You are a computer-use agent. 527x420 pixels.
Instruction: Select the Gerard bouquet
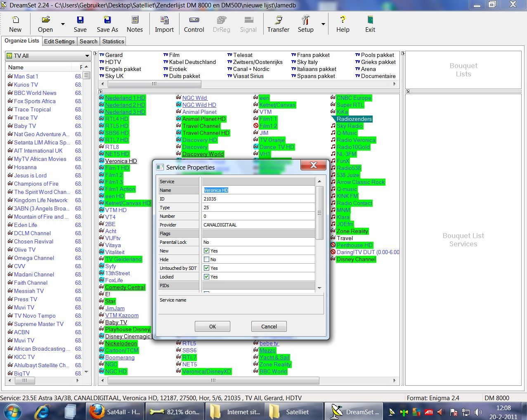coord(113,55)
